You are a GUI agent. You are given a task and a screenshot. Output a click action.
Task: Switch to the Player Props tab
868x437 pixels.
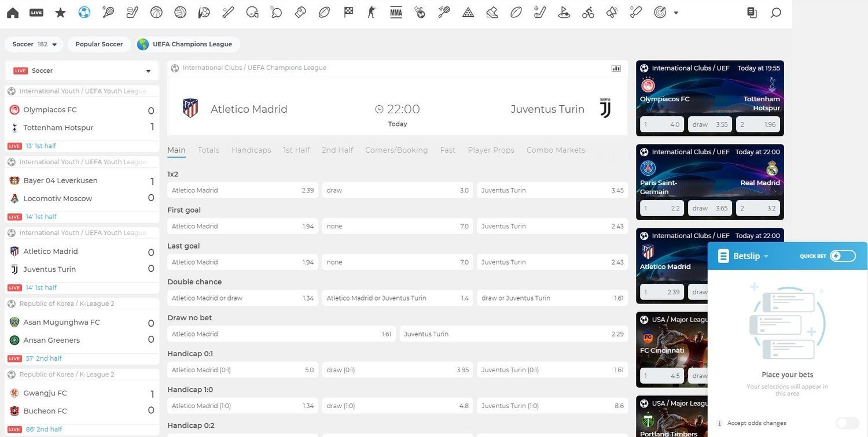click(491, 150)
